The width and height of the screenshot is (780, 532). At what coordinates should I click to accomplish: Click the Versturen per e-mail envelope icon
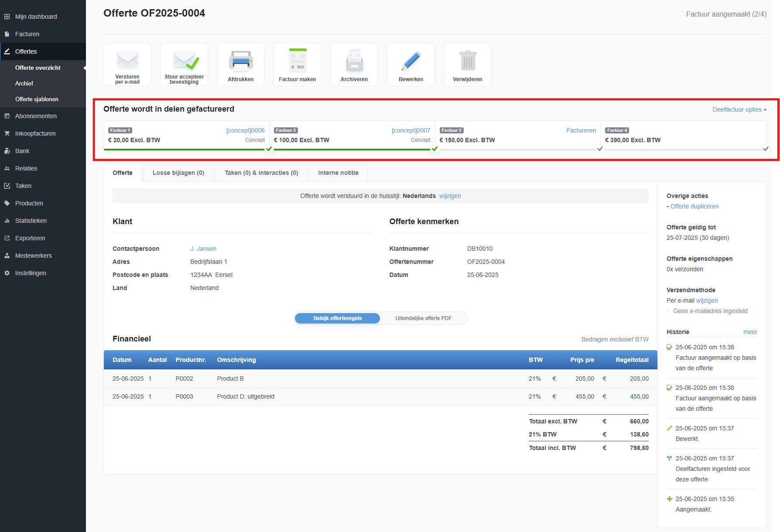(127, 60)
